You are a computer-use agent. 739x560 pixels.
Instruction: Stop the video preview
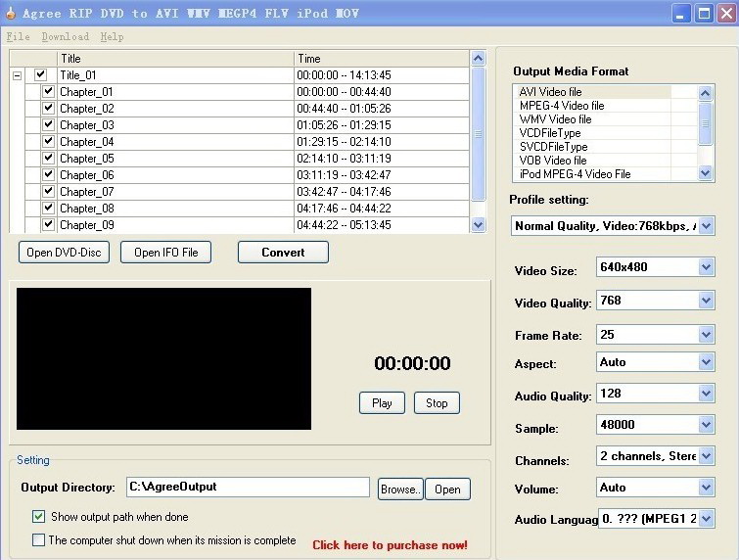click(437, 402)
